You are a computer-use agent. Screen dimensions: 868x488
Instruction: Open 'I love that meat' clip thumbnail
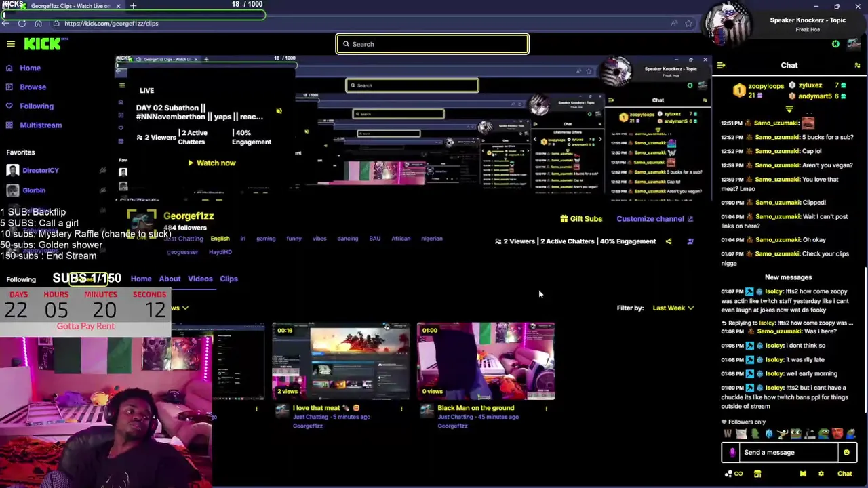pos(341,361)
